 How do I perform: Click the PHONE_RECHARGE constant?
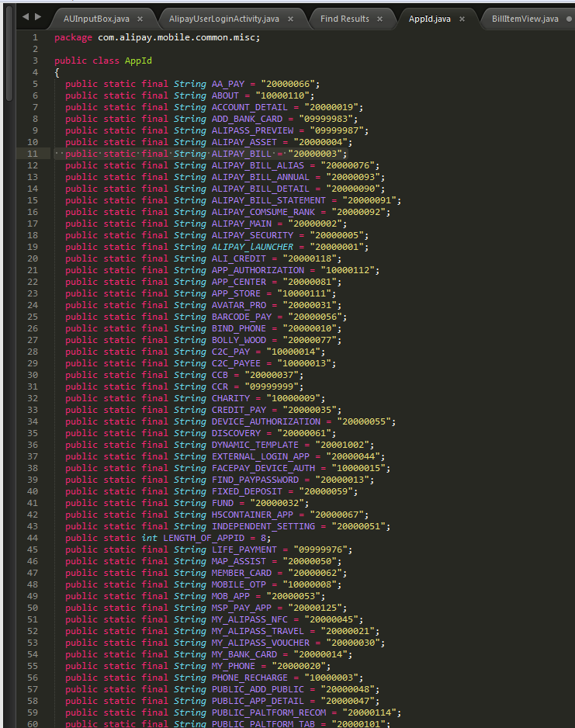(250, 678)
